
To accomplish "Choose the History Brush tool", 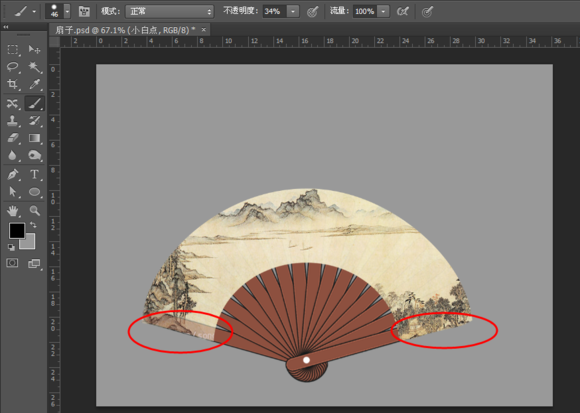I will tap(34, 121).
